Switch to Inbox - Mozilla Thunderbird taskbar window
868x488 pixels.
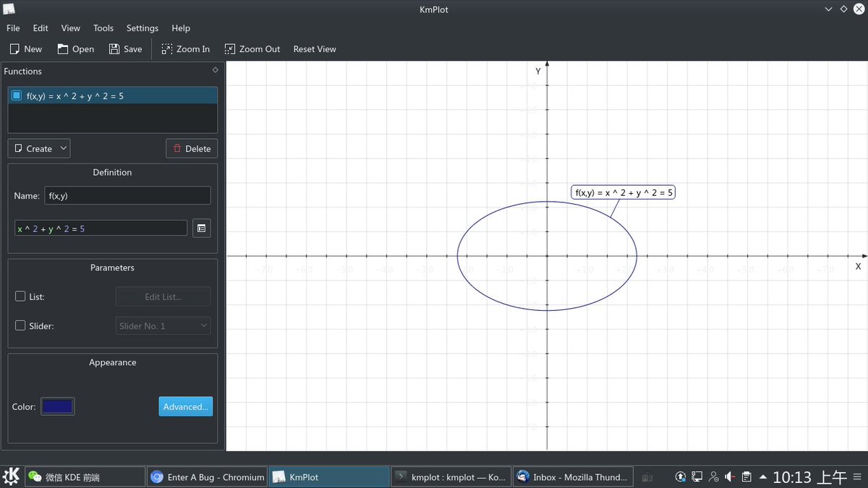pyautogui.click(x=573, y=477)
